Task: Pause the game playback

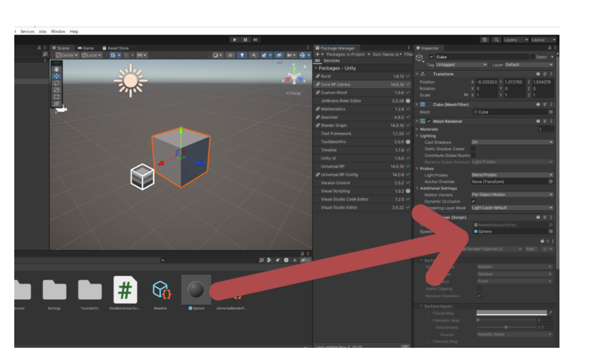Action: click(245, 40)
